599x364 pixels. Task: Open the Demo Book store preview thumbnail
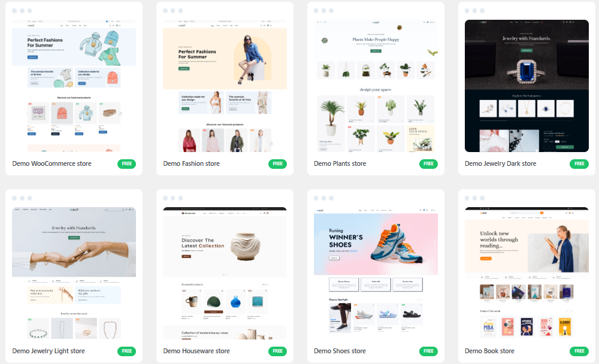527,273
